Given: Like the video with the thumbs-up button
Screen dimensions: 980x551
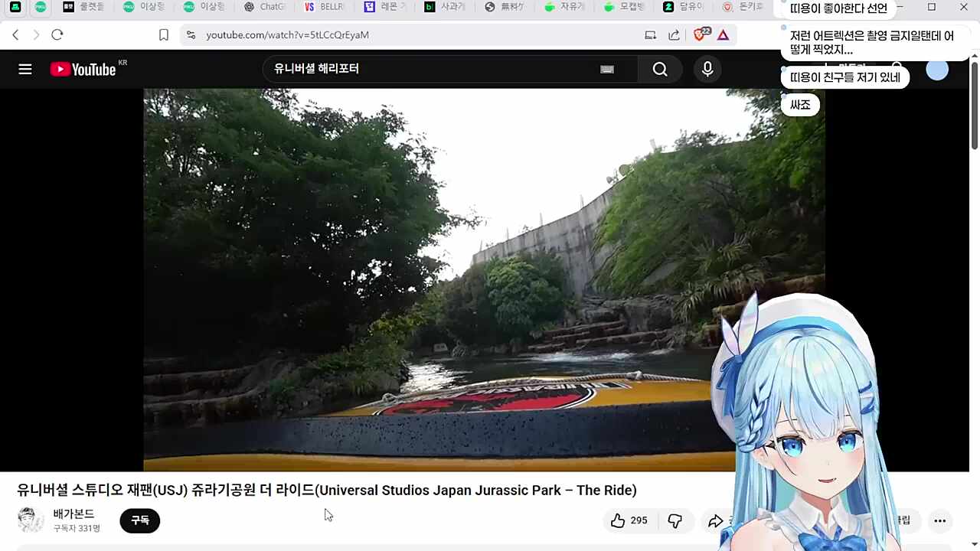Looking at the screenshot, I should point(619,520).
